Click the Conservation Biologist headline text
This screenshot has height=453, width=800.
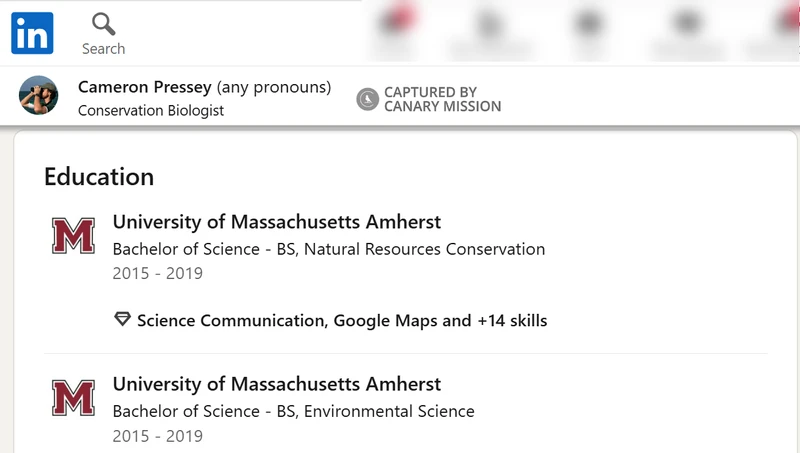tap(151, 110)
